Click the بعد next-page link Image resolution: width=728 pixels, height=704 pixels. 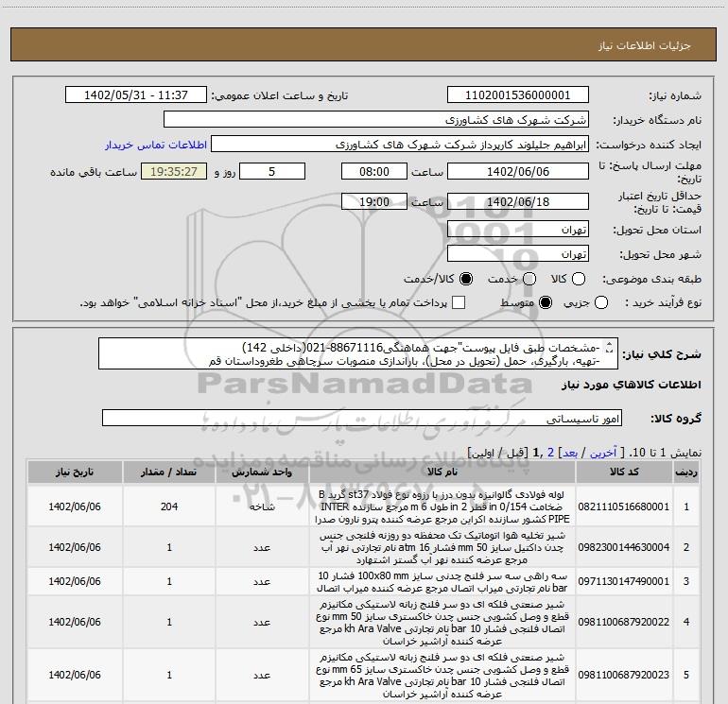(x=570, y=453)
